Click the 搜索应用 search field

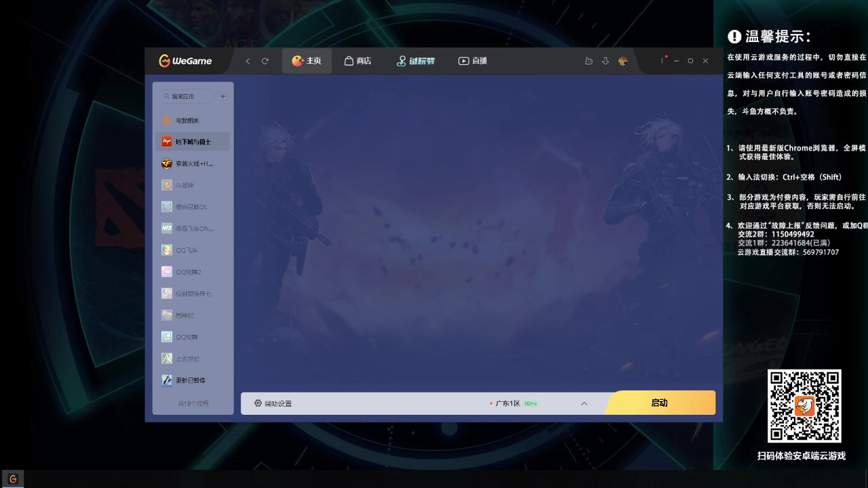coord(186,96)
